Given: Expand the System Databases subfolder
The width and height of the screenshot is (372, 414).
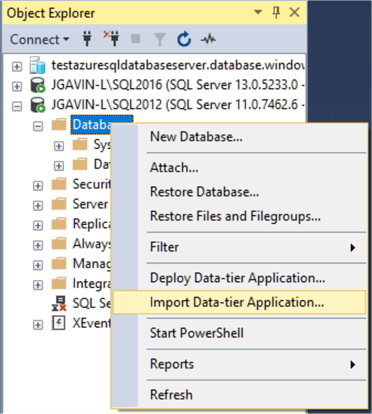Looking at the screenshot, I should point(59,146).
